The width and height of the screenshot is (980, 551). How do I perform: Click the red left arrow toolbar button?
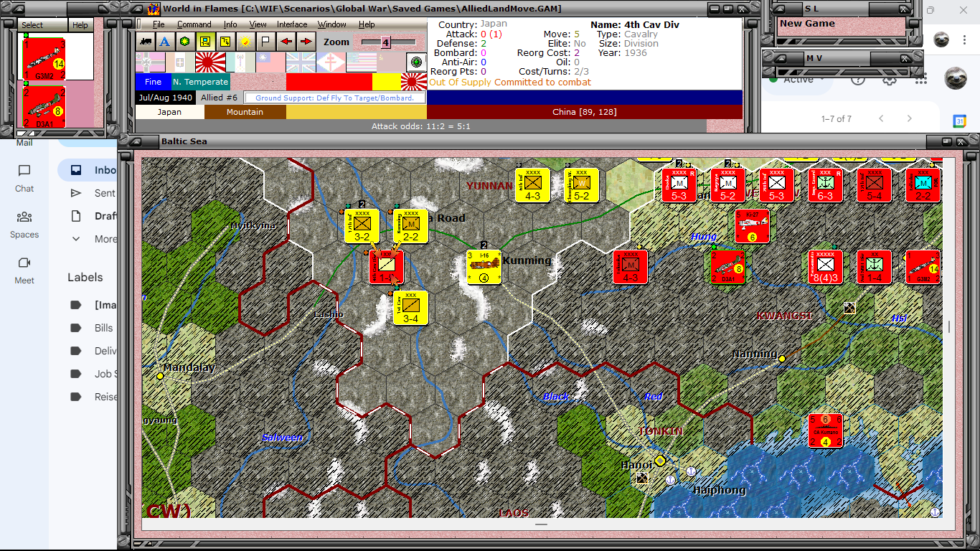(x=286, y=42)
